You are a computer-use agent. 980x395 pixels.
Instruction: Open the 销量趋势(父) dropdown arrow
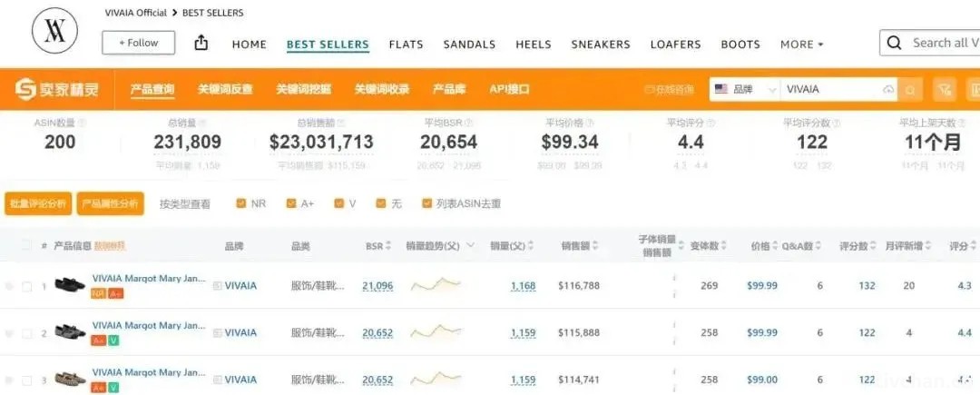click(470, 245)
